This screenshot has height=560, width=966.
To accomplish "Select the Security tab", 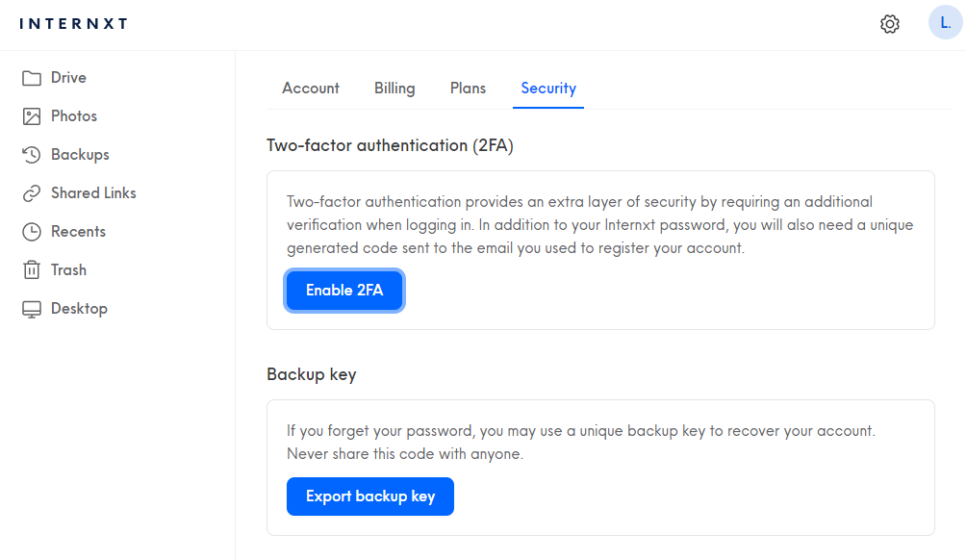I will pos(548,89).
